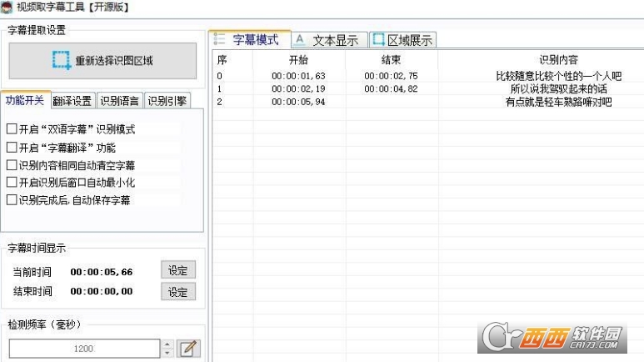Switch to the 功能开关 tab
This screenshot has width=644, height=362.
25,100
